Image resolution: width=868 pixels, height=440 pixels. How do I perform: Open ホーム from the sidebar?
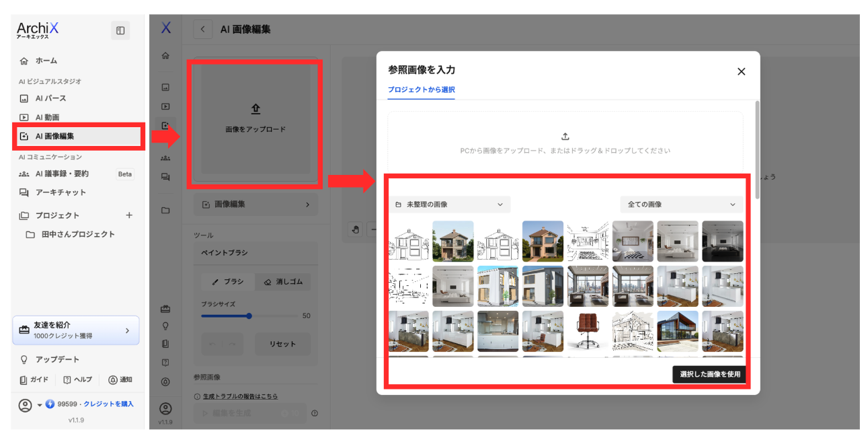[46, 61]
